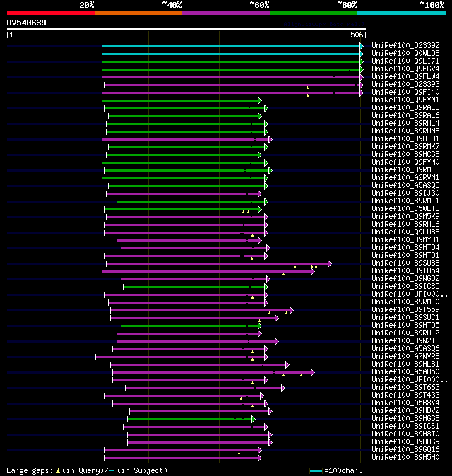The image size is (452, 476).
Task: Click the cyan alignment bar for O23392
Action: 231,46
